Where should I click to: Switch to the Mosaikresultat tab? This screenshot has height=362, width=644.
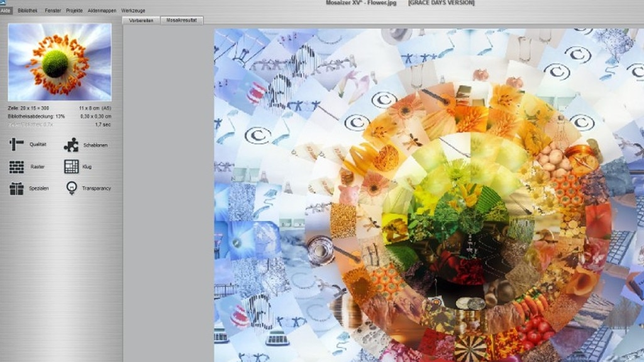[x=182, y=20]
